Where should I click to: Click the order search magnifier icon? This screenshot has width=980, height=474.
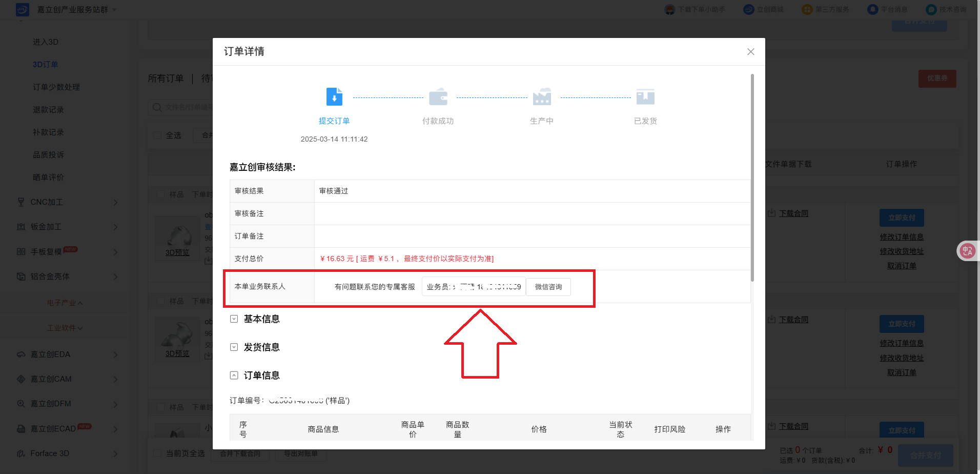pyautogui.click(x=157, y=107)
